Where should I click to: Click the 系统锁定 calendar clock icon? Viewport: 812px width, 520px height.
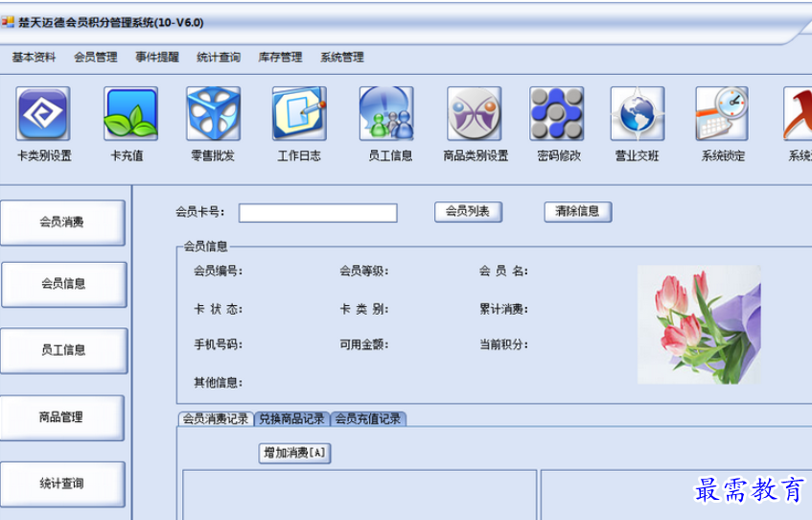(722, 113)
